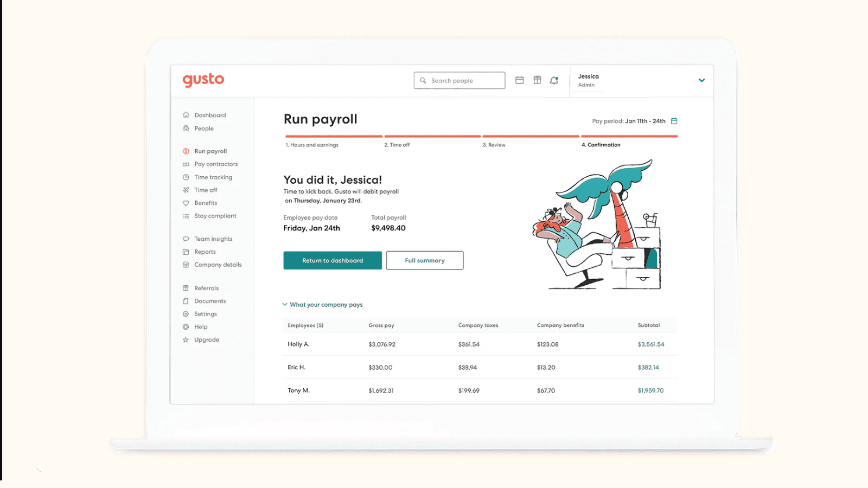Screen dimensions: 868x488
Task: Open the calendar icon near the search bar
Action: tap(519, 80)
